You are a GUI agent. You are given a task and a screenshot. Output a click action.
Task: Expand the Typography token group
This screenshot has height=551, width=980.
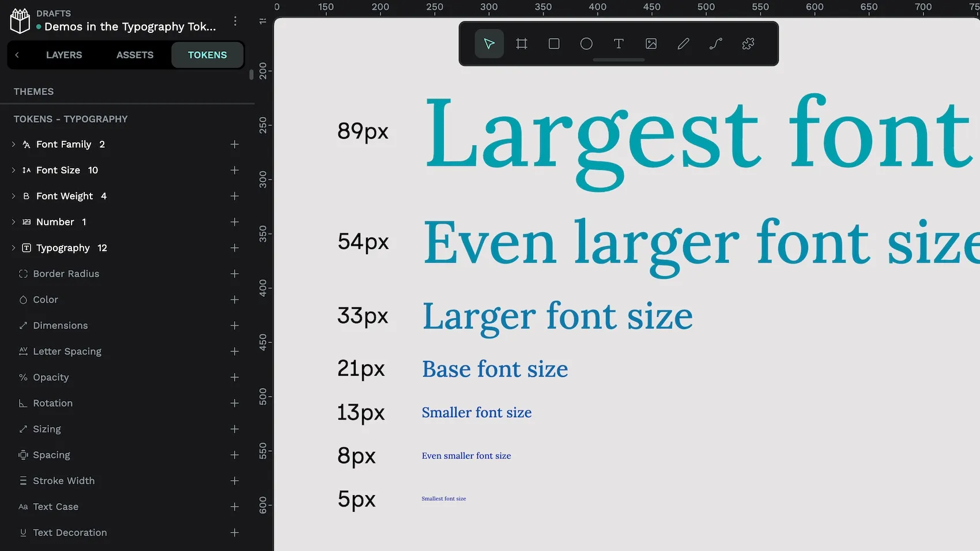[13, 248]
